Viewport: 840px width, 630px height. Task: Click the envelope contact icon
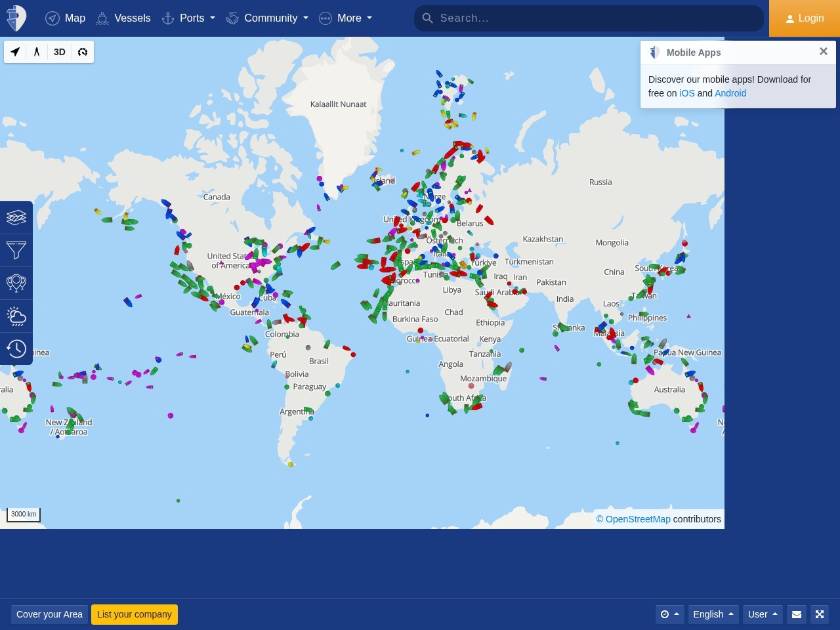(x=797, y=614)
